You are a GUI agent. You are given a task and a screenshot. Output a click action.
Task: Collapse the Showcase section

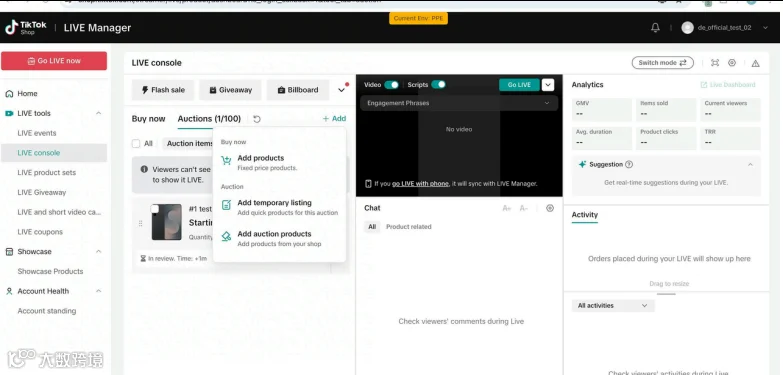98,252
